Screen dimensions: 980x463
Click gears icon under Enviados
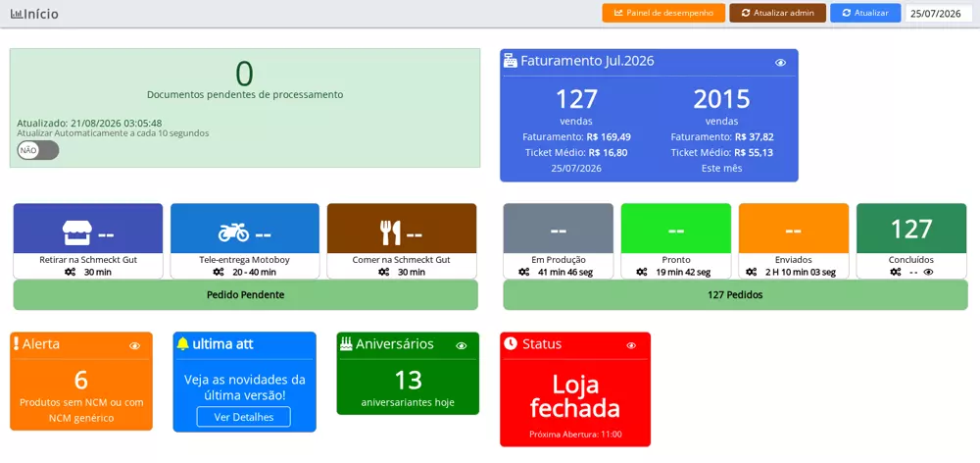click(x=752, y=272)
